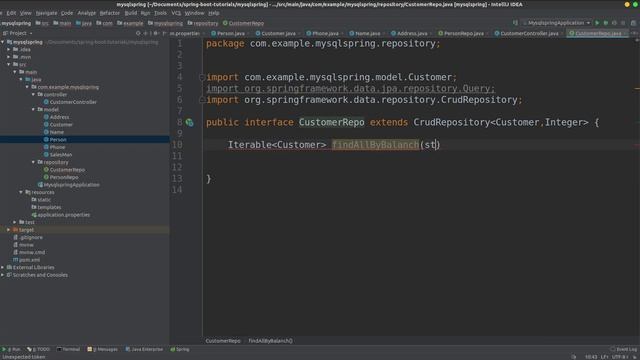640x360 pixels.
Task: Click the green Run button in toolbar
Action: 598,23
